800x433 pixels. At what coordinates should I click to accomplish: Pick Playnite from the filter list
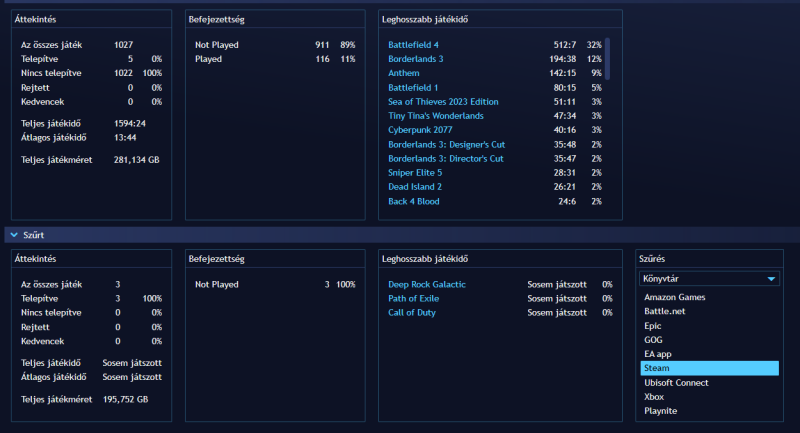pyautogui.click(x=660, y=411)
